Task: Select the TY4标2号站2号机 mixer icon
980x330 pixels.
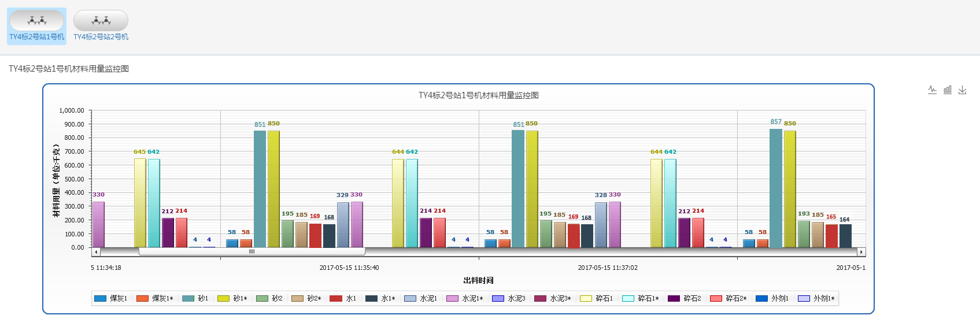Action: (x=101, y=21)
